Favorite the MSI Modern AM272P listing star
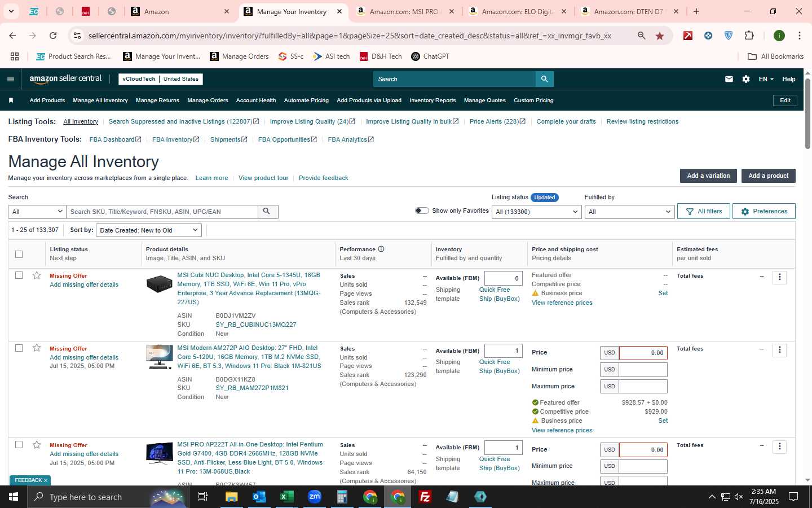This screenshot has height=508, width=812. click(37, 348)
